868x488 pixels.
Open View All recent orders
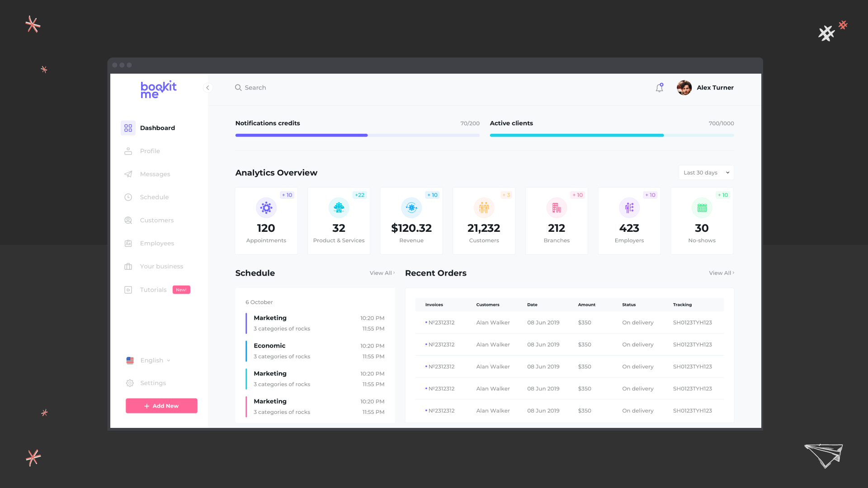coord(721,273)
